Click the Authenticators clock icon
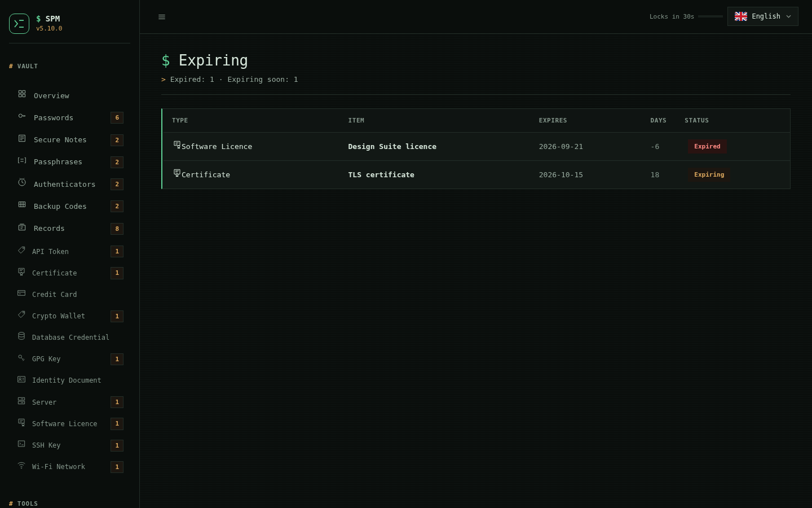 click(x=22, y=182)
